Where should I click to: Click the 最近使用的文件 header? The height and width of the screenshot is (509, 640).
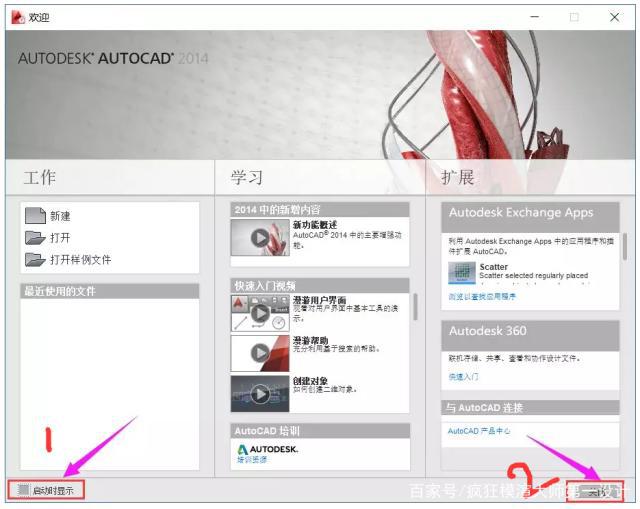[110, 291]
